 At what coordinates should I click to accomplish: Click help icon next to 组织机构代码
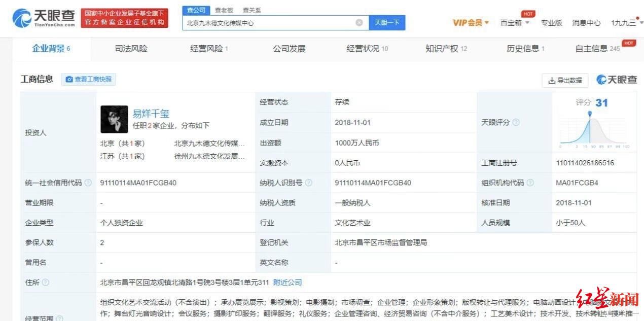[x=530, y=183]
